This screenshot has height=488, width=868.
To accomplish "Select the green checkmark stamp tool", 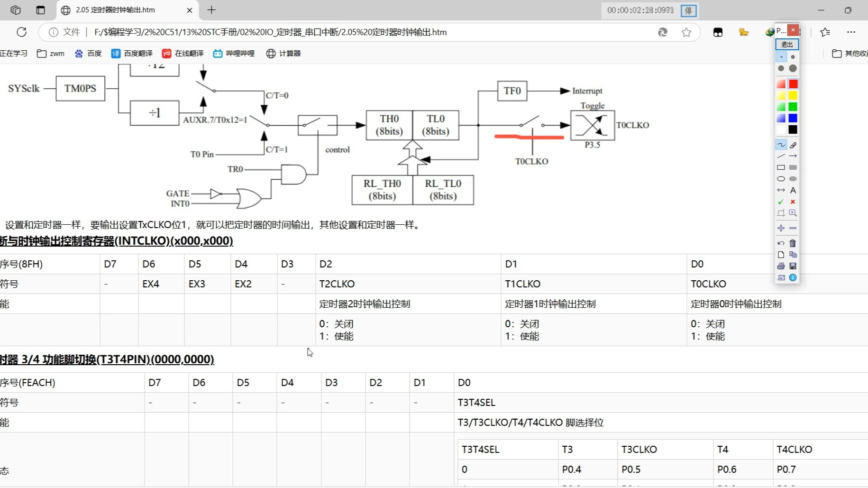I will tap(781, 202).
